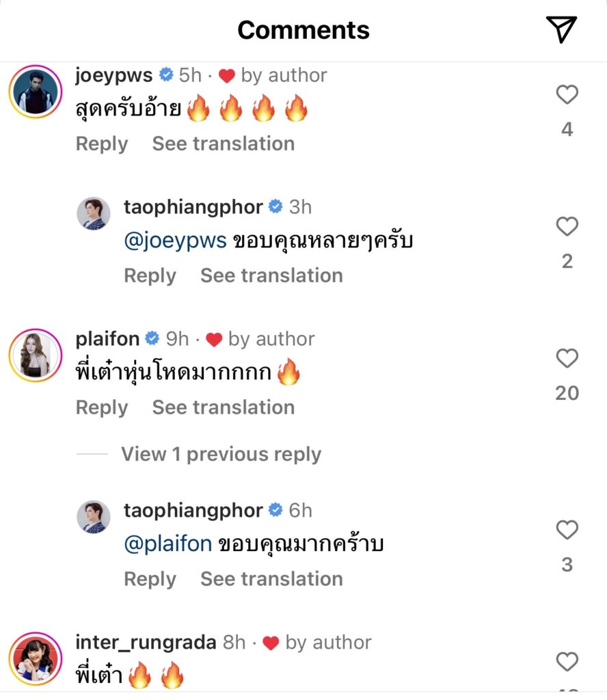607x700 pixels.
Task: Reply to joeypws's comment
Action: tap(102, 144)
